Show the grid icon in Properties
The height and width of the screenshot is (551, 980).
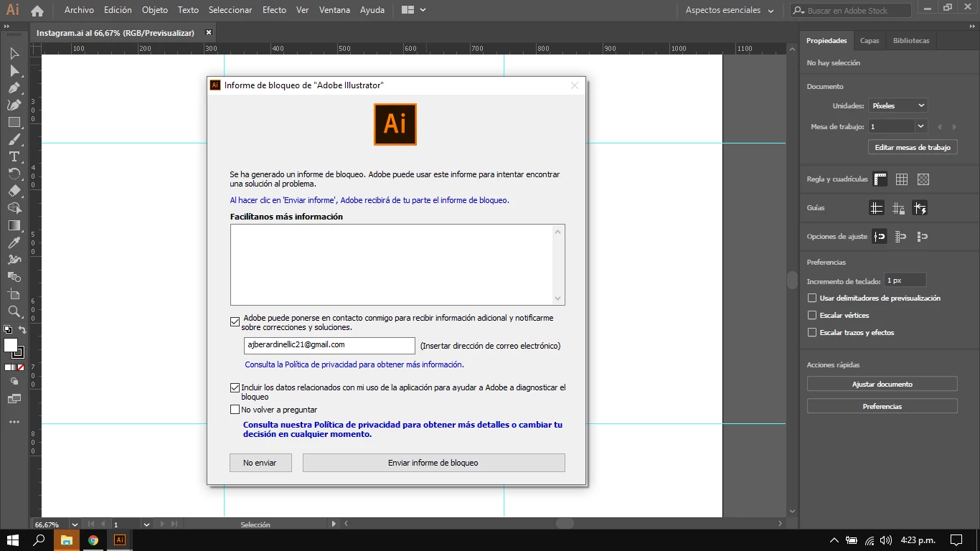[902, 179]
